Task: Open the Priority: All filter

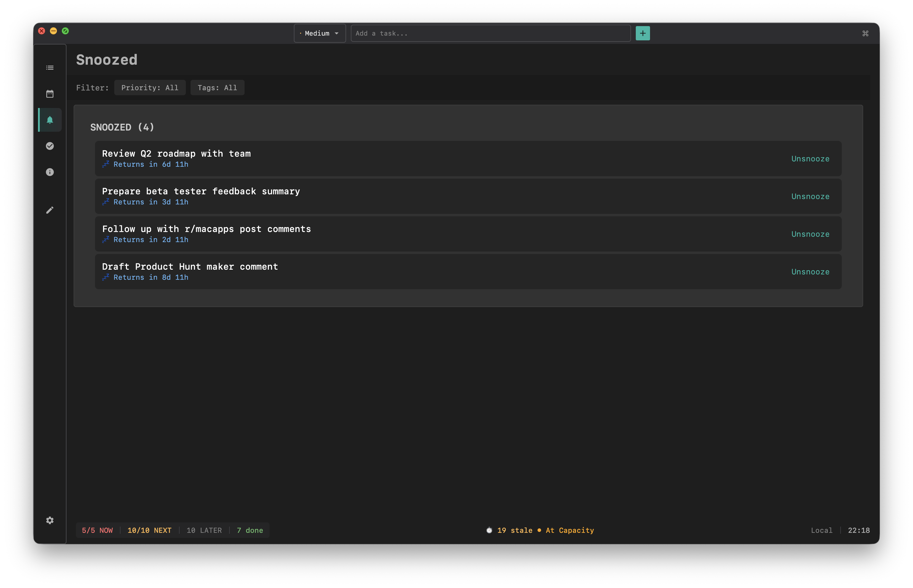Action: [150, 88]
